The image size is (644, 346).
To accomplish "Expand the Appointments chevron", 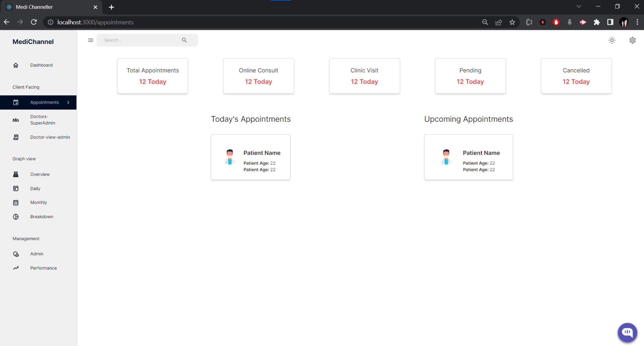I will [68, 102].
